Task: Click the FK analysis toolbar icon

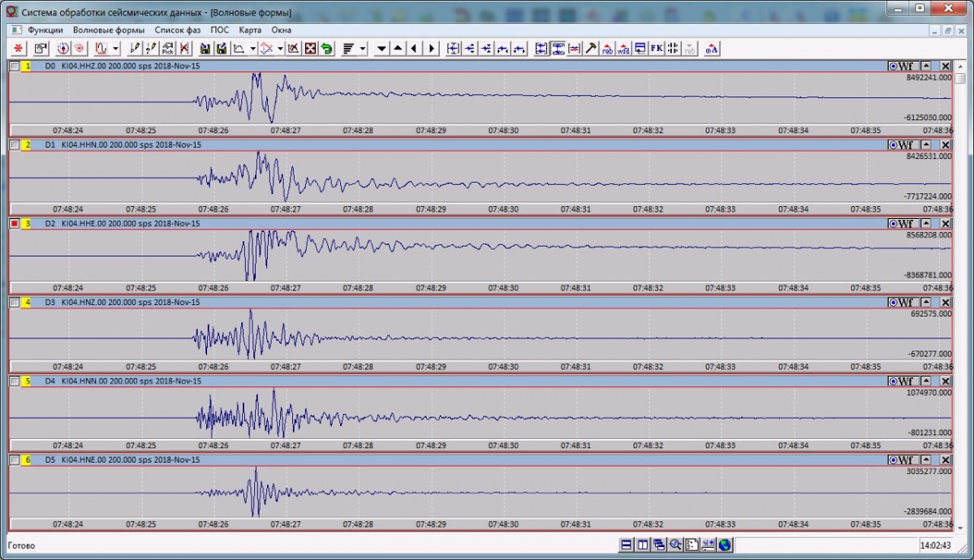Action: coord(656,49)
